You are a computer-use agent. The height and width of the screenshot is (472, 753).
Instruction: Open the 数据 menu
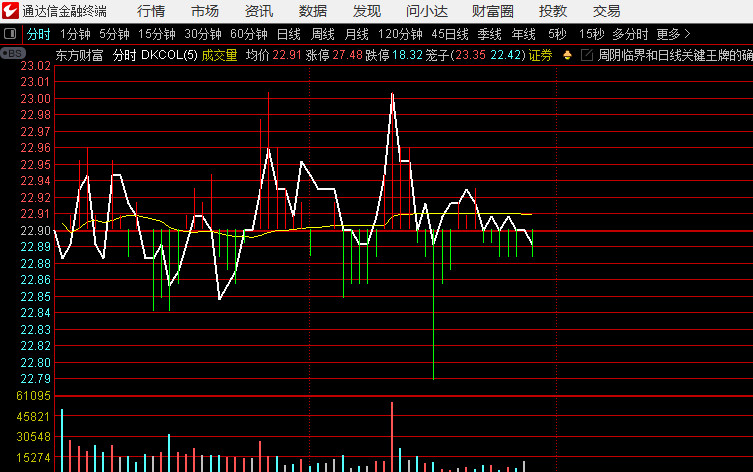click(313, 11)
